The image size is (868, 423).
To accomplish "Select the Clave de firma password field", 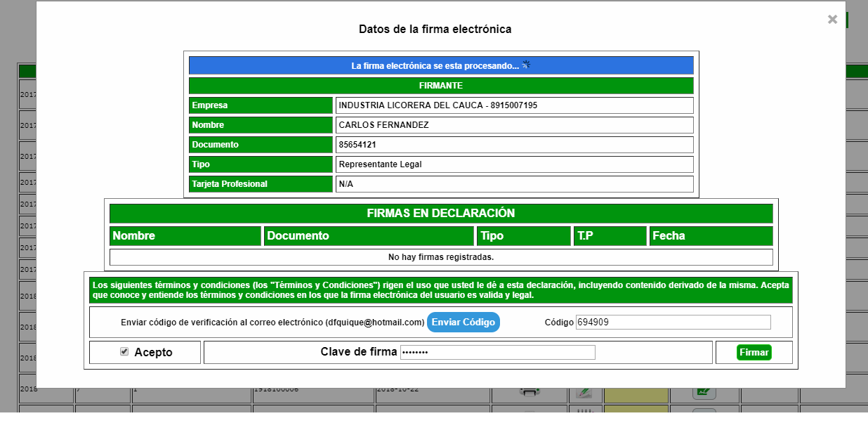I will [499, 352].
